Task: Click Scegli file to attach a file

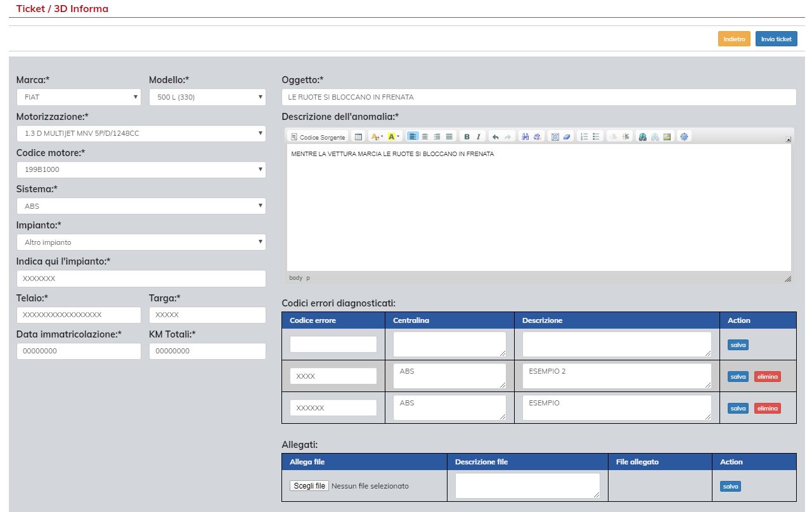Action: (309, 486)
